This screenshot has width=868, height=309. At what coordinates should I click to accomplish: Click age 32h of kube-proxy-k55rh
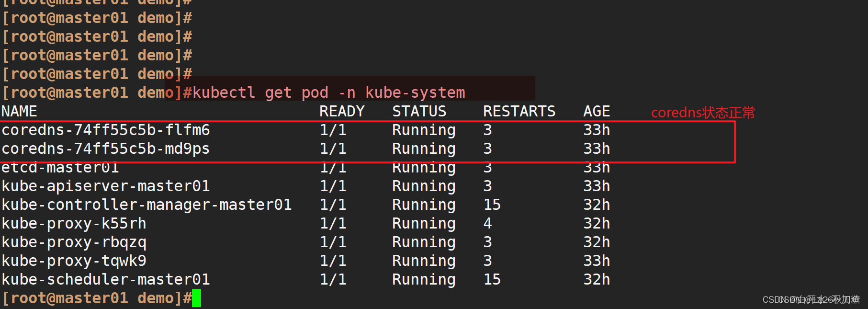pyautogui.click(x=597, y=223)
